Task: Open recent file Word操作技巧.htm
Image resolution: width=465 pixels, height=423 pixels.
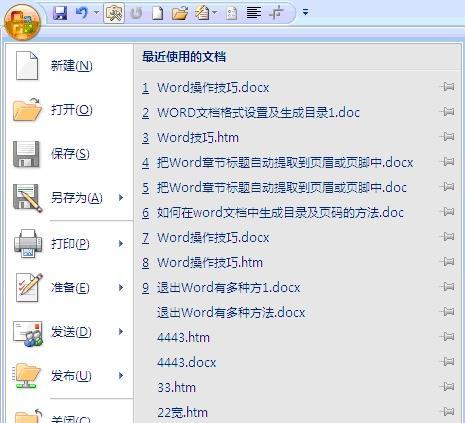Action: pyautogui.click(x=202, y=263)
